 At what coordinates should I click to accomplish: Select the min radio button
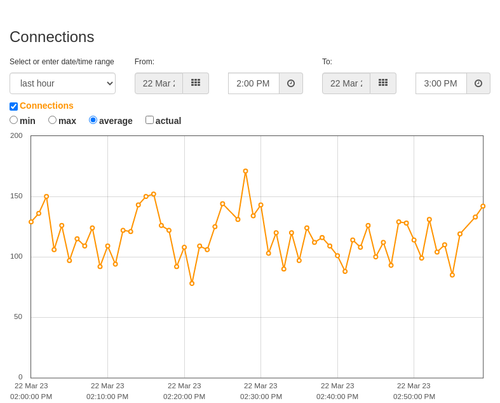tap(14, 120)
